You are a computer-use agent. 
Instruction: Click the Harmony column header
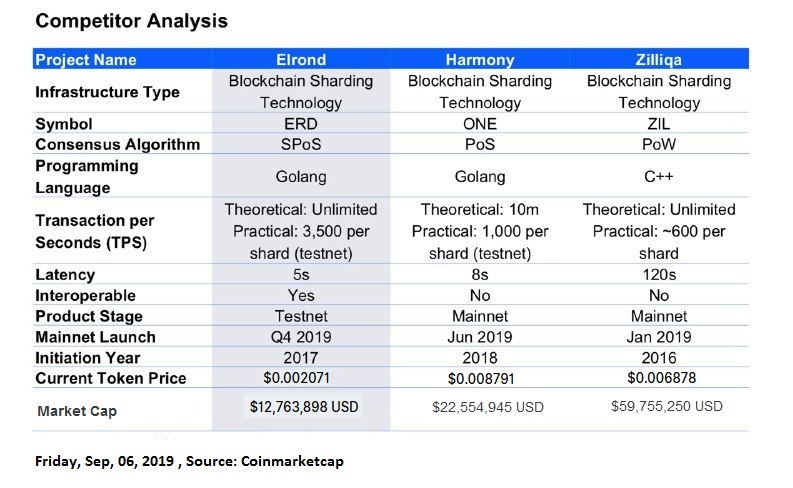tap(479, 60)
